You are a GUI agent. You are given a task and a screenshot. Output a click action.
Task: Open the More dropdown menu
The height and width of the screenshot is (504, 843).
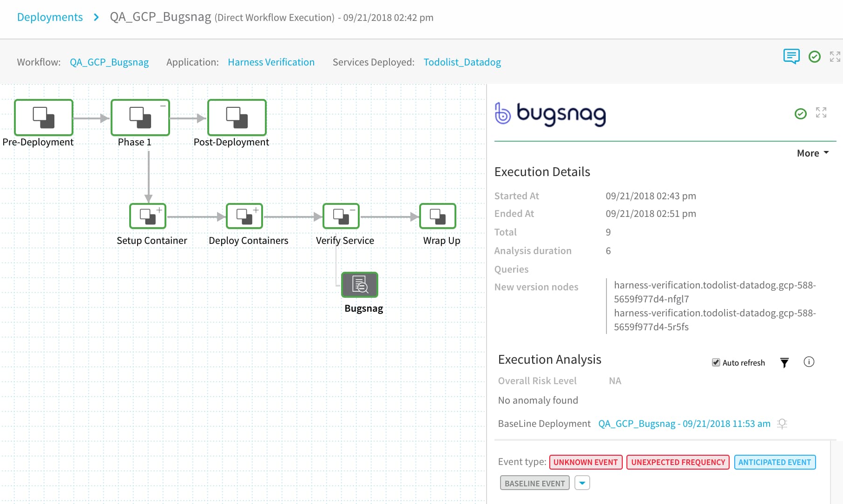813,153
